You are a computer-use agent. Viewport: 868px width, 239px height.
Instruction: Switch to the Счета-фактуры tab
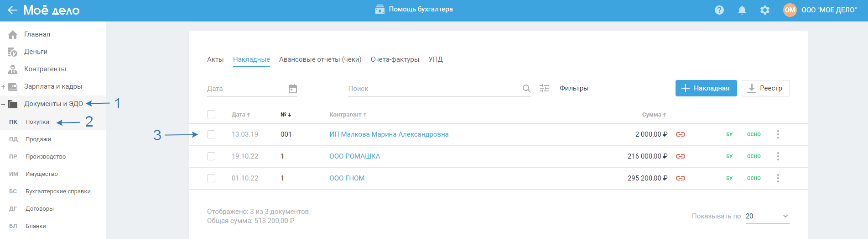click(395, 59)
